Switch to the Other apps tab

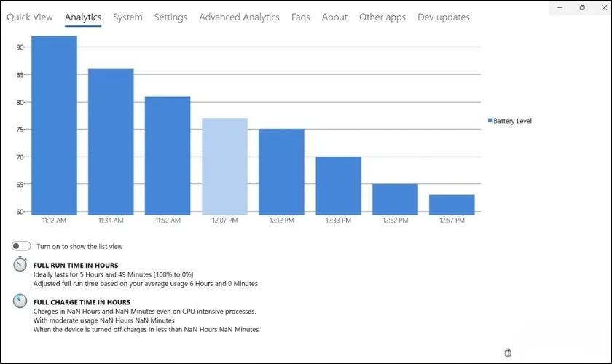tap(382, 17)
